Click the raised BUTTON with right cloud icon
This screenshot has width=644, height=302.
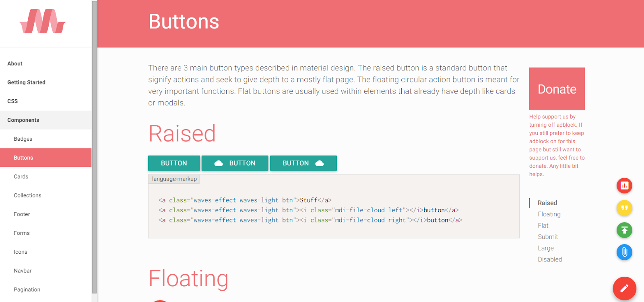[303, 163]
